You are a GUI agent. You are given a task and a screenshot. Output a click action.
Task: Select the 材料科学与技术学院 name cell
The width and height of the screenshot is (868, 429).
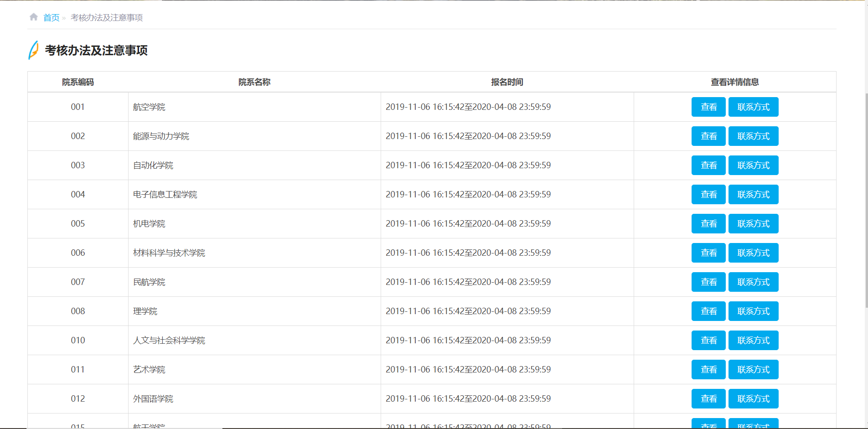[254, 253]
